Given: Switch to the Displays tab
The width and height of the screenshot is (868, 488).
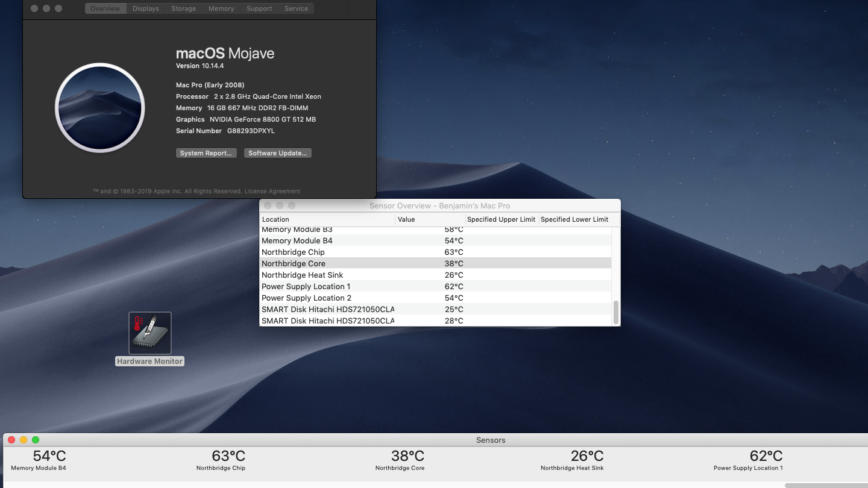Looking at the screenshot, I should 146,8.
